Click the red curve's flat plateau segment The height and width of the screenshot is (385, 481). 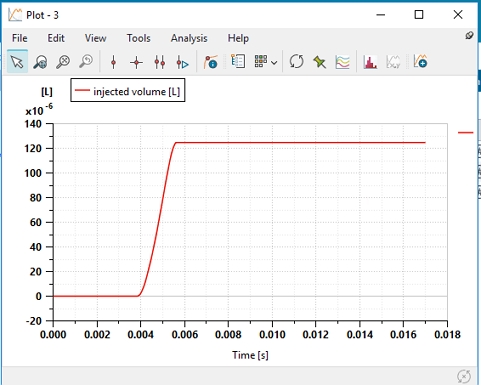(x=300, y=143)
